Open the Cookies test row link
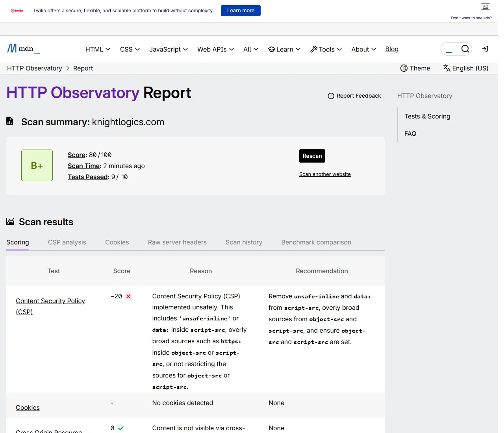504x433 pixels. point(28,407)
